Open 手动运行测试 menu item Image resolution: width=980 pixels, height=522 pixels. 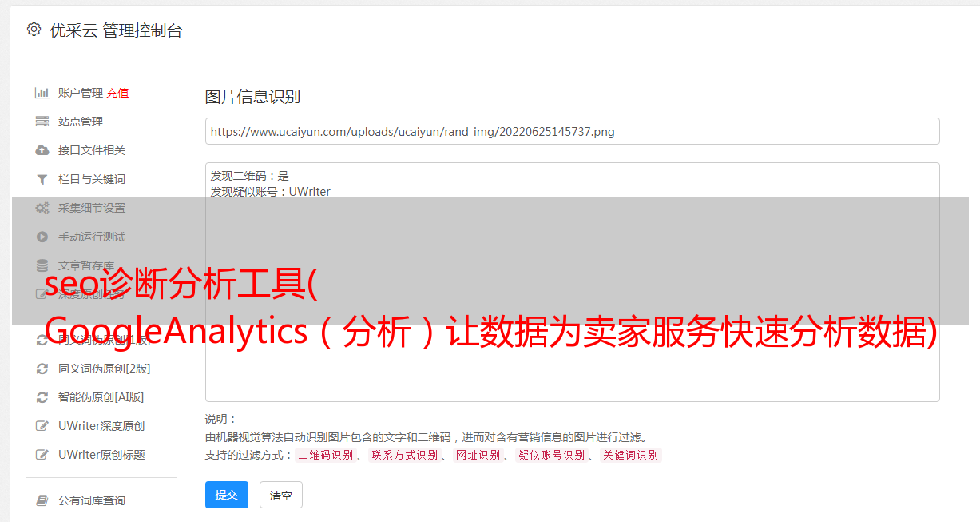pos(92,237)
